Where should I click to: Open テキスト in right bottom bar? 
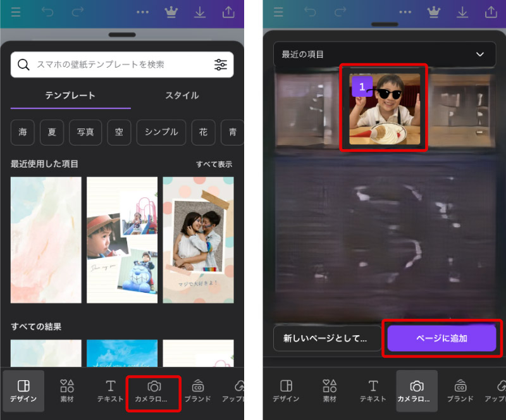coord(373,391)
